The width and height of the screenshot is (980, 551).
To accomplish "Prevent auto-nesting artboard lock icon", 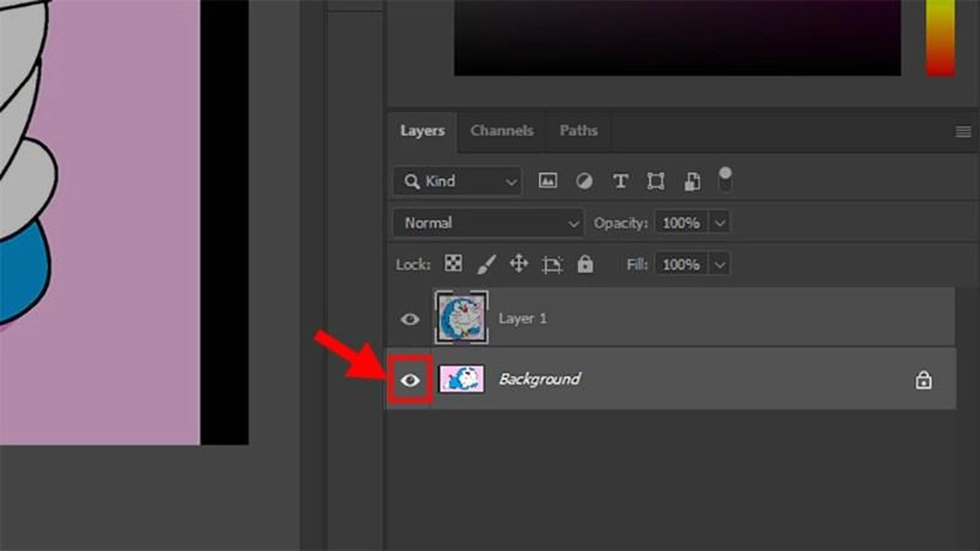I will 552,265.
